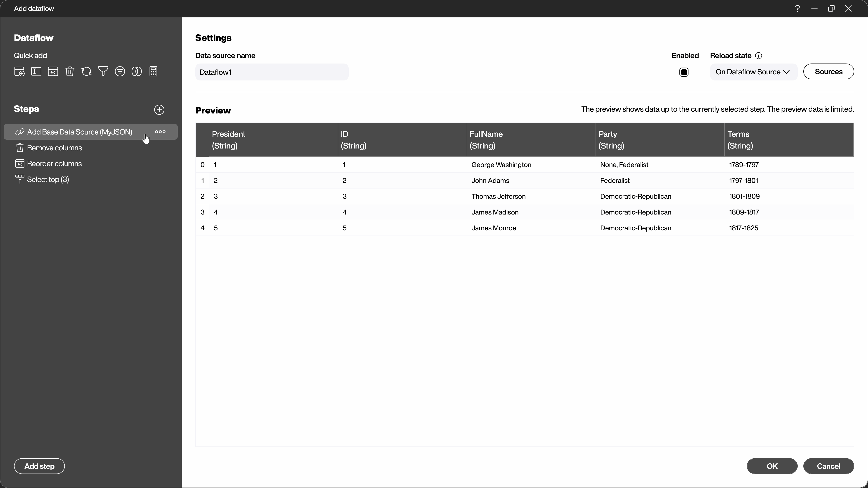The height and width of the screenshot is (488, 868).
Task: Click the quick add calculator icon
Action: (x=154, y=71)
